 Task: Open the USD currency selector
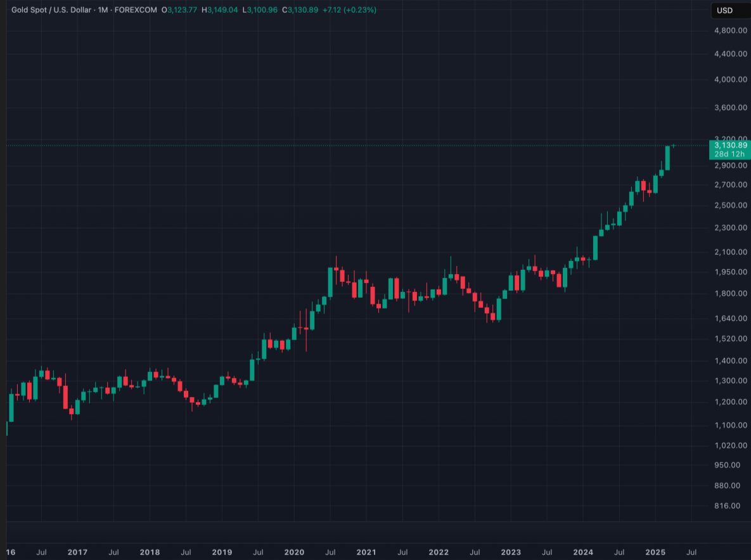[x=724, y=10]
